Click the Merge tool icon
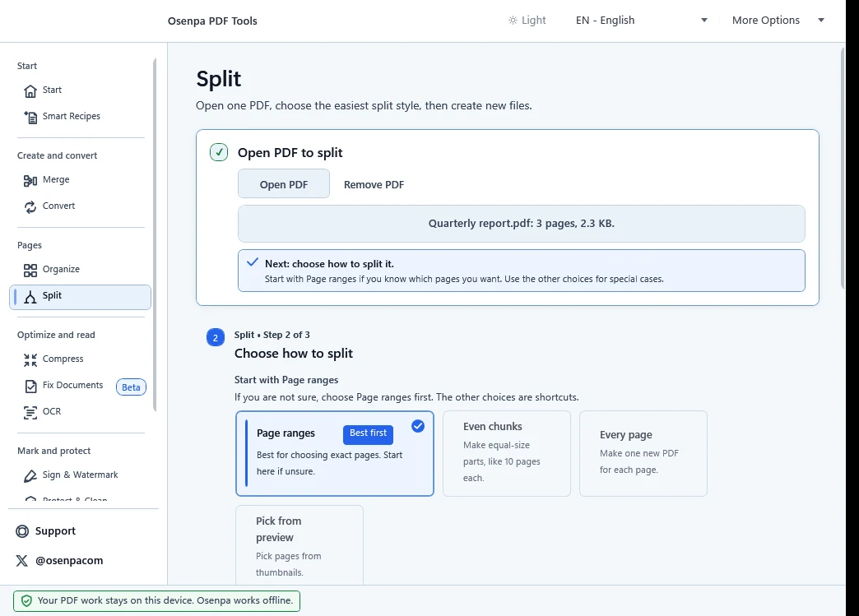 click(30, 180)
